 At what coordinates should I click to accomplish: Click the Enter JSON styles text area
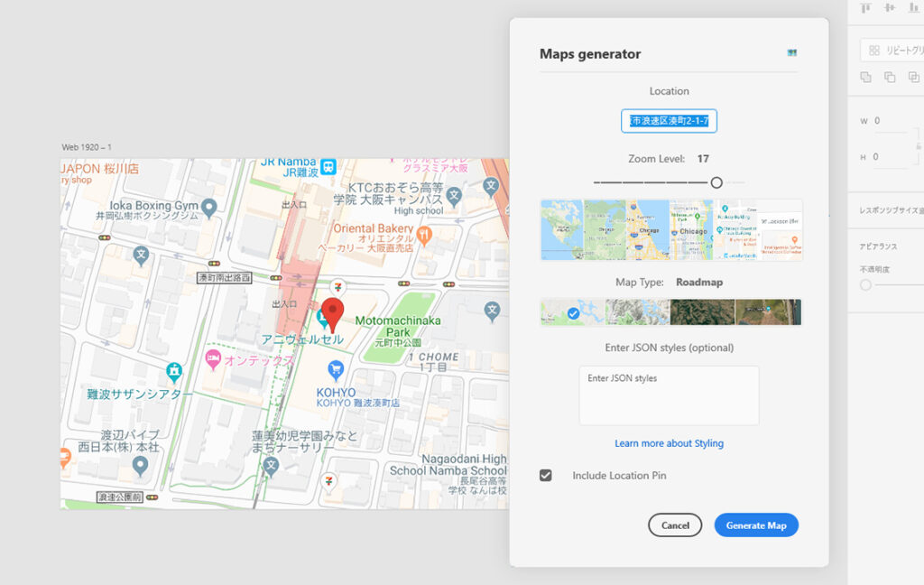[669, 395]
